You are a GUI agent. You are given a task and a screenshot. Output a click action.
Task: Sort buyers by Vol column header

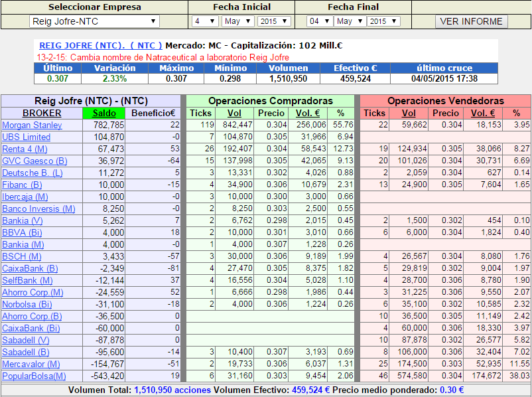234,113
